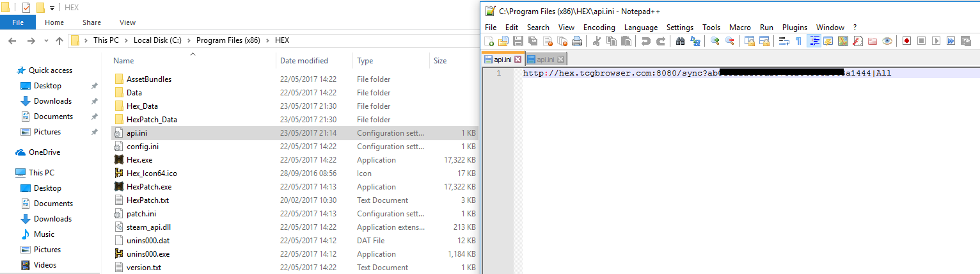Screen dimensions: 980x274
Task: Click the Zoom In magnifier icon
Action: coord(715,41)
